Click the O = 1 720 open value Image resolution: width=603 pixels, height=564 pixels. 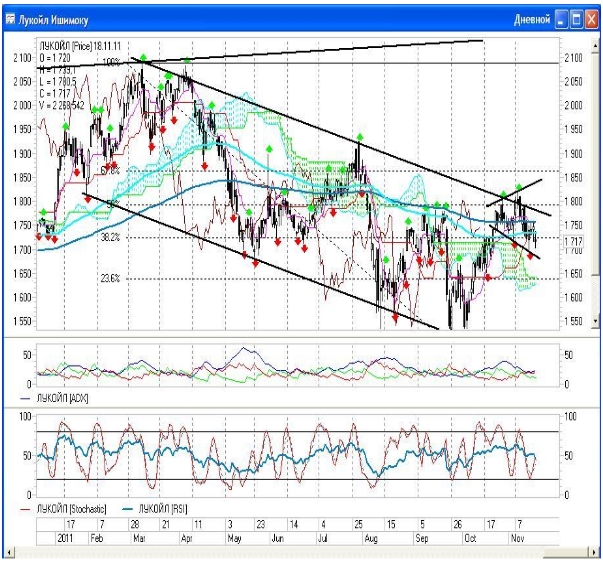click(x=55, y=58)
